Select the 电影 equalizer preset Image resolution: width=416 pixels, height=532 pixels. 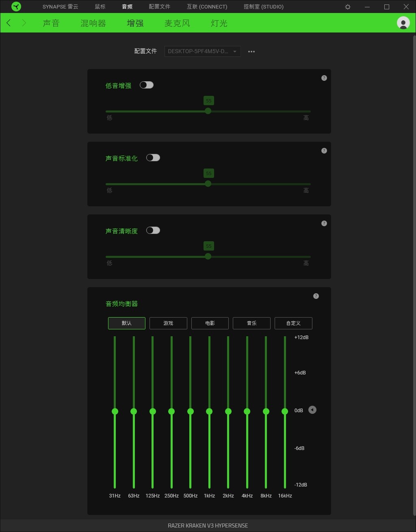[x=210, y=323]
